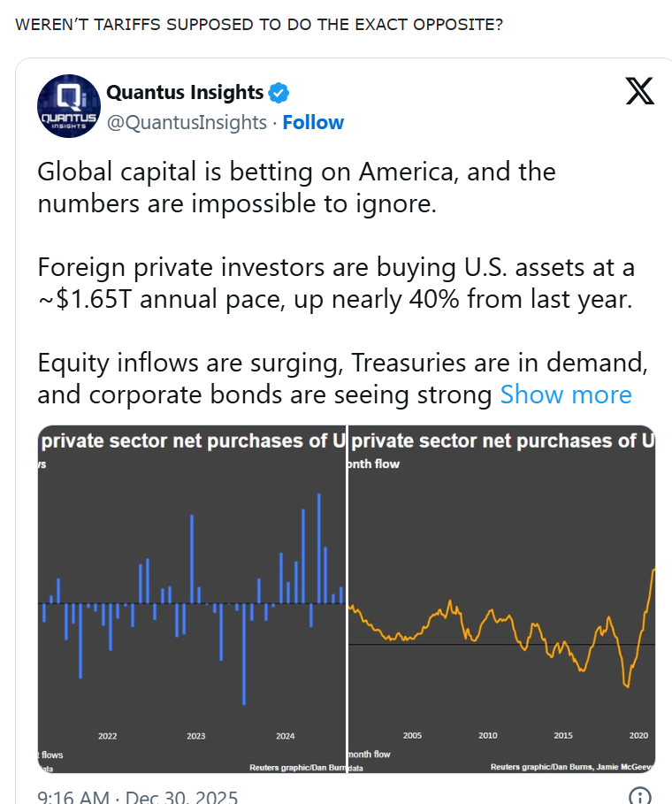Click the 2015 label on line chart
Image resolution: width=672 pixels, height=804 pixels.
[563, 736]
